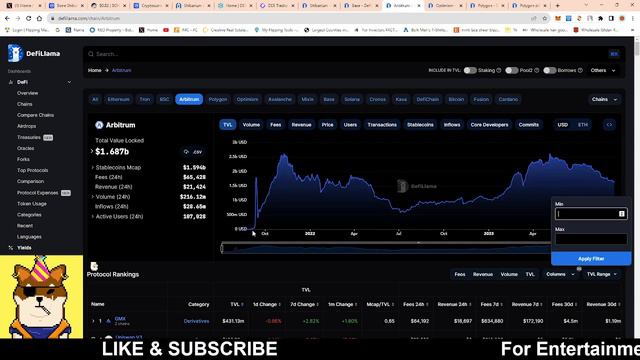The image size is (640, 360).
Task: Open the browser extensions puzzle icon
Action: pyautogui.click(x=600, y=18)
